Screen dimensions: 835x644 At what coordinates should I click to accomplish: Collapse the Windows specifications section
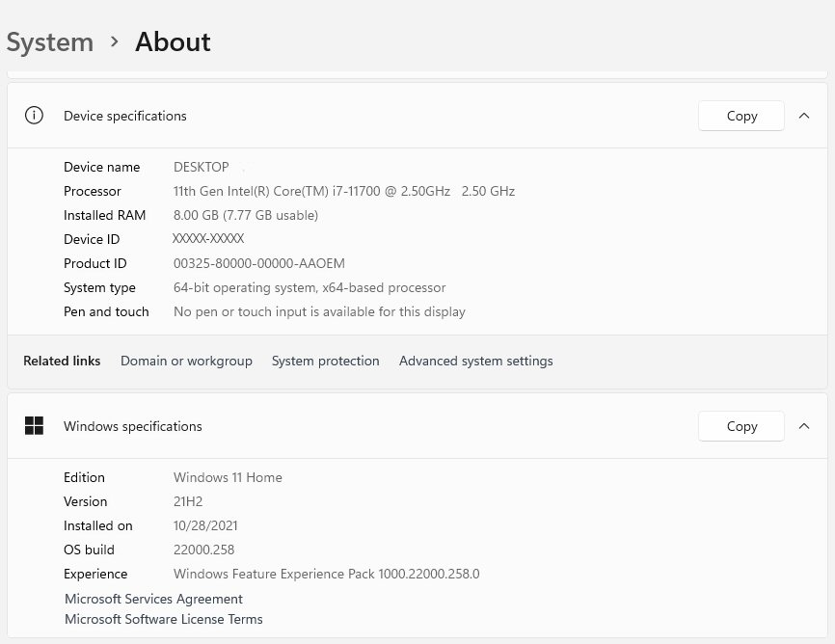804,426
